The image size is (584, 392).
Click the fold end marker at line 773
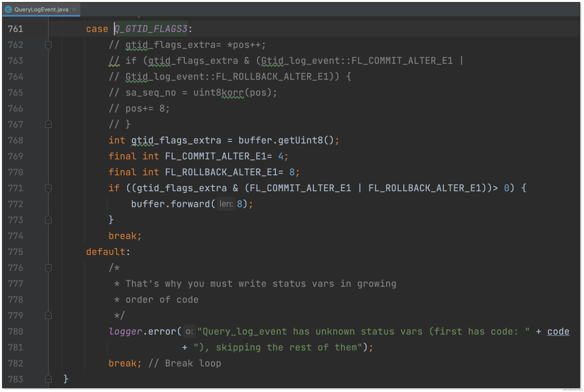49,220
